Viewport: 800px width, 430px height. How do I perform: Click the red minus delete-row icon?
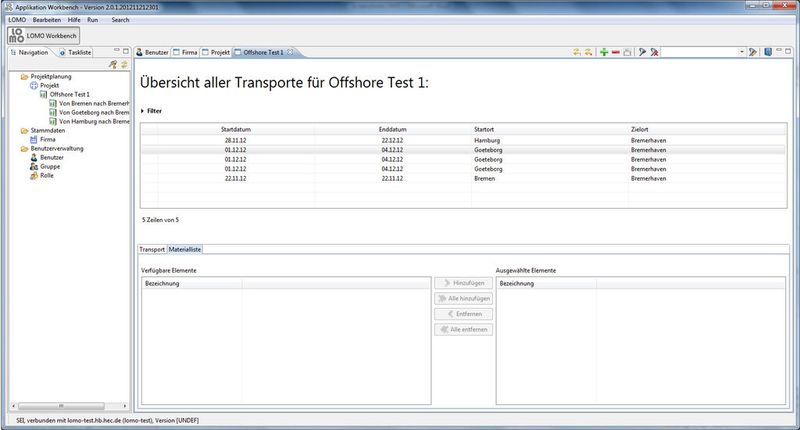(x=616, y=52)
